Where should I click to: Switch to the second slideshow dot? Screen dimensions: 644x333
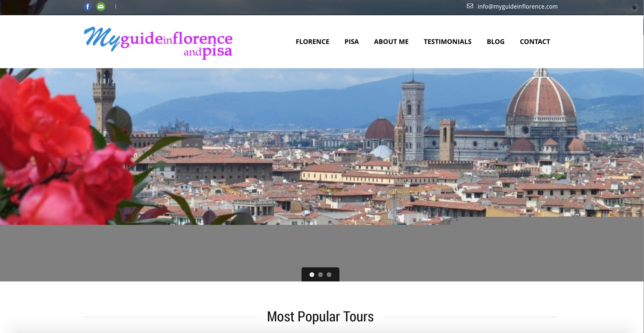320,275
